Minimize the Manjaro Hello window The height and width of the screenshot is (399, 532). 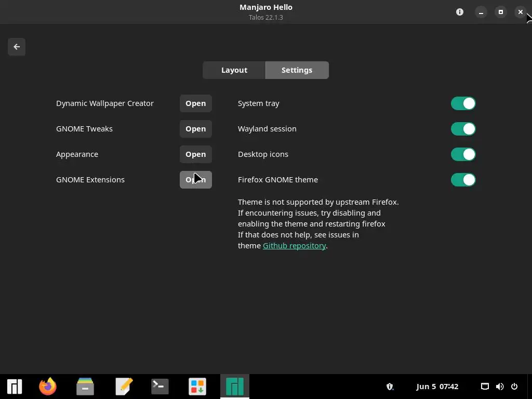[x=481, y=12]
